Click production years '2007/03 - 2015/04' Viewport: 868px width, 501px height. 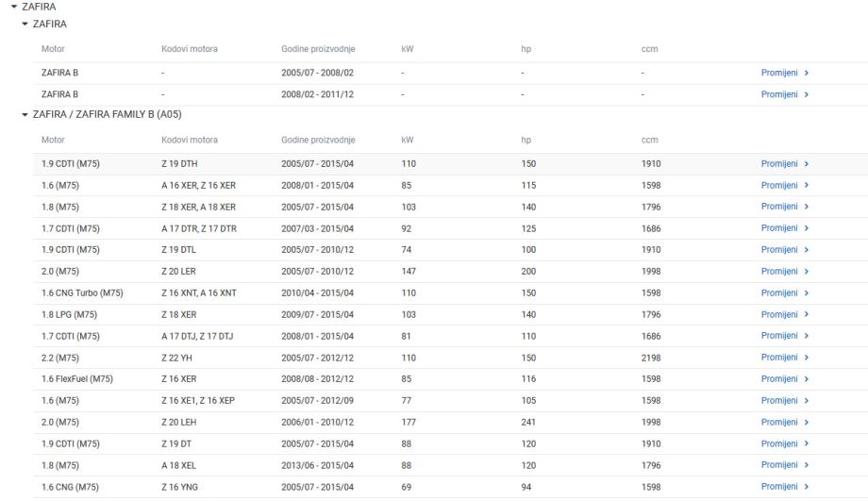tap(317, 228)
